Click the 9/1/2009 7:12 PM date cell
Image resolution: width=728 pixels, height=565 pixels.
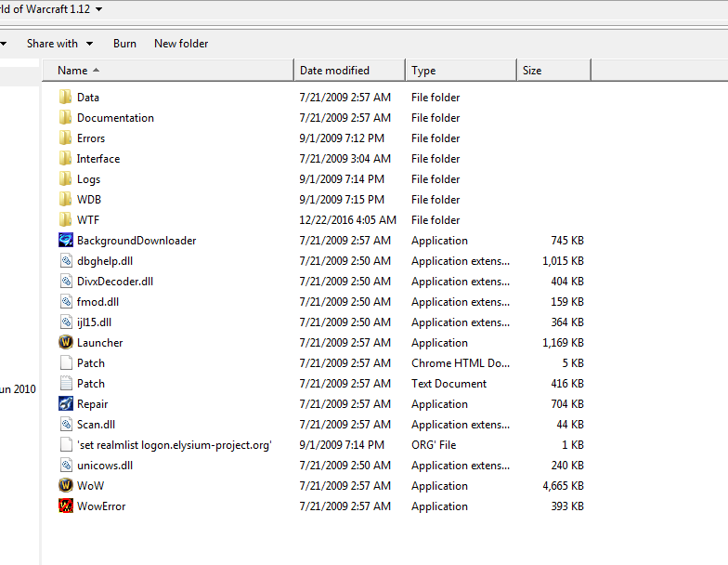click(x=342, y=138)
